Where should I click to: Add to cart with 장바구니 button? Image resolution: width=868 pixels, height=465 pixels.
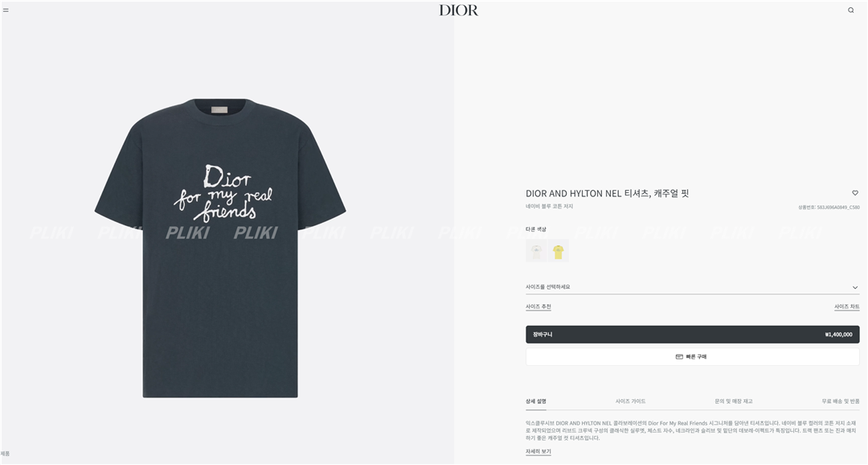coord(693,335)
